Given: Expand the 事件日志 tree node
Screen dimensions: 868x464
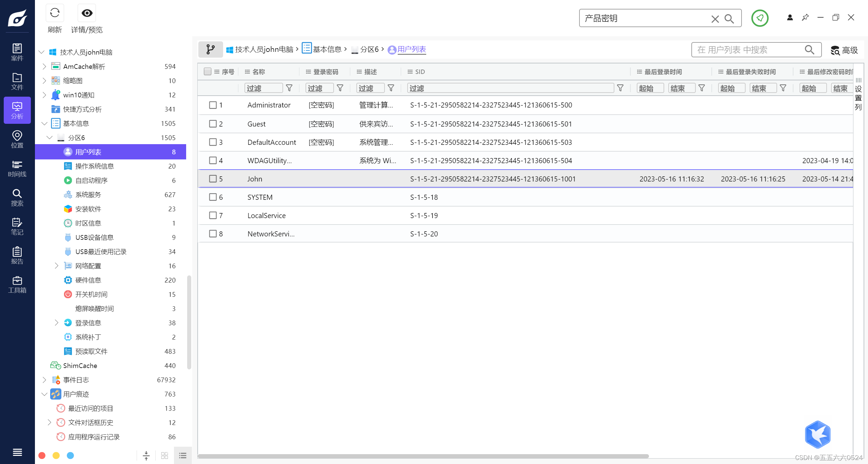Looking at the screenshot, I should [x=44, y=380].
